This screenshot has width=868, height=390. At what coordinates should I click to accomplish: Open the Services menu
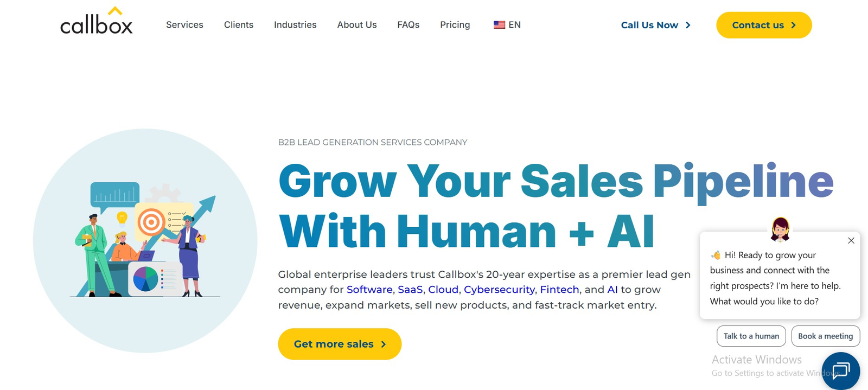[x=184, y=25]
